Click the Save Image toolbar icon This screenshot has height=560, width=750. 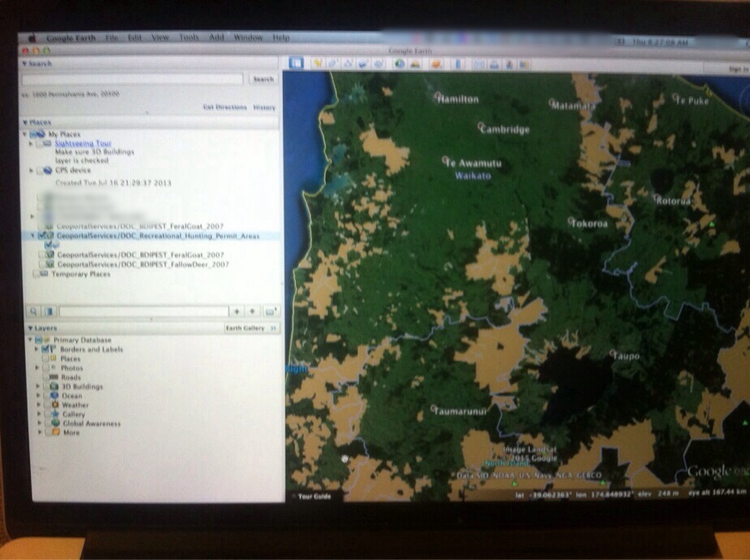(x=509, y=64)
